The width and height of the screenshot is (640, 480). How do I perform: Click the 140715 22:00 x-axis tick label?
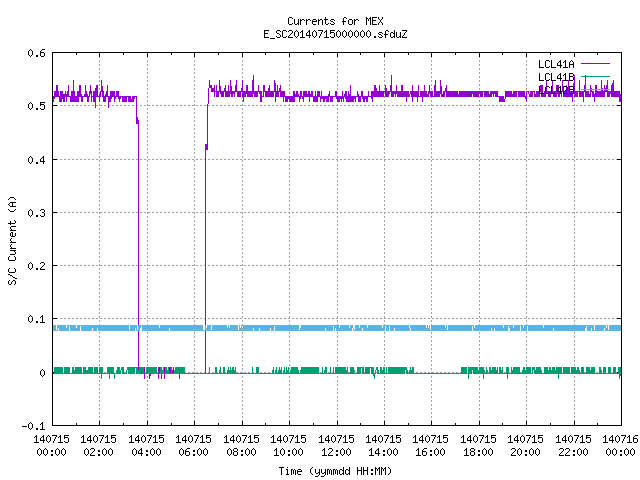[573, 446]
